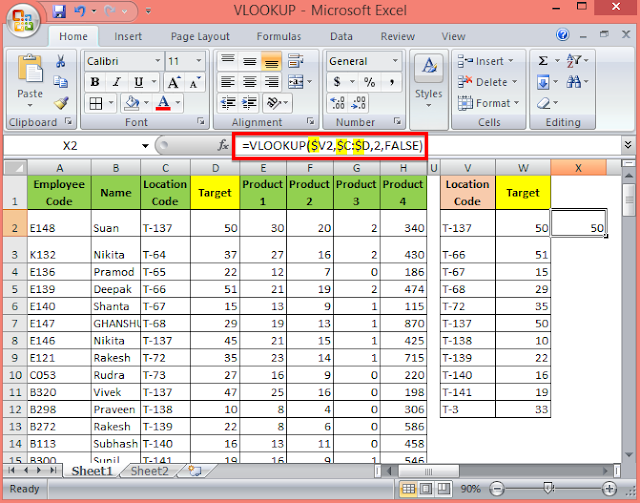This screenshot has width=640, height=503.
Task: Open the Orientation text rotation tool
Action: [273, 103]
